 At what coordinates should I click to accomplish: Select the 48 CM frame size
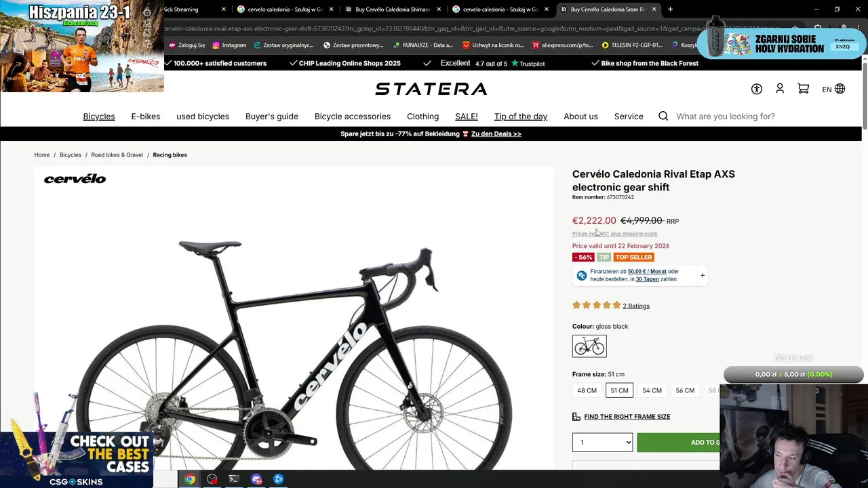[x=587, y=390]
